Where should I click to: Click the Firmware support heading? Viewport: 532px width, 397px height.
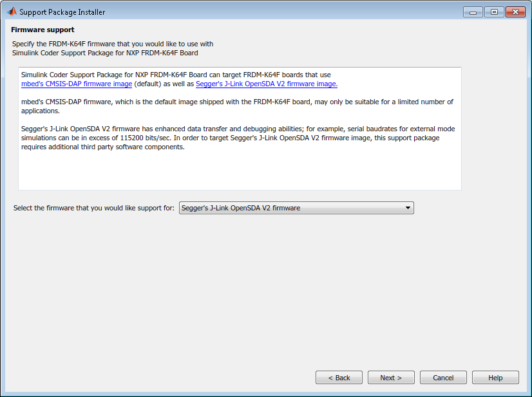coord(43,30)
